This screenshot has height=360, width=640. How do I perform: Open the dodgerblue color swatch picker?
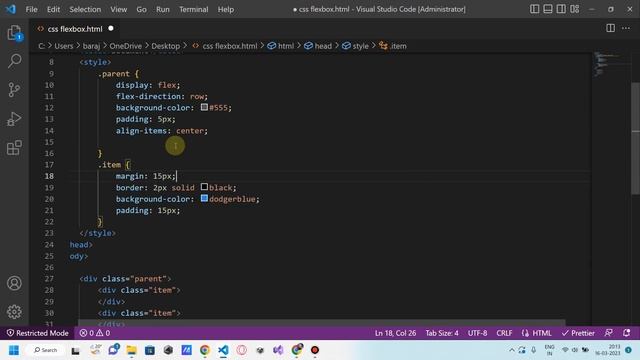(x=204, y=198)
